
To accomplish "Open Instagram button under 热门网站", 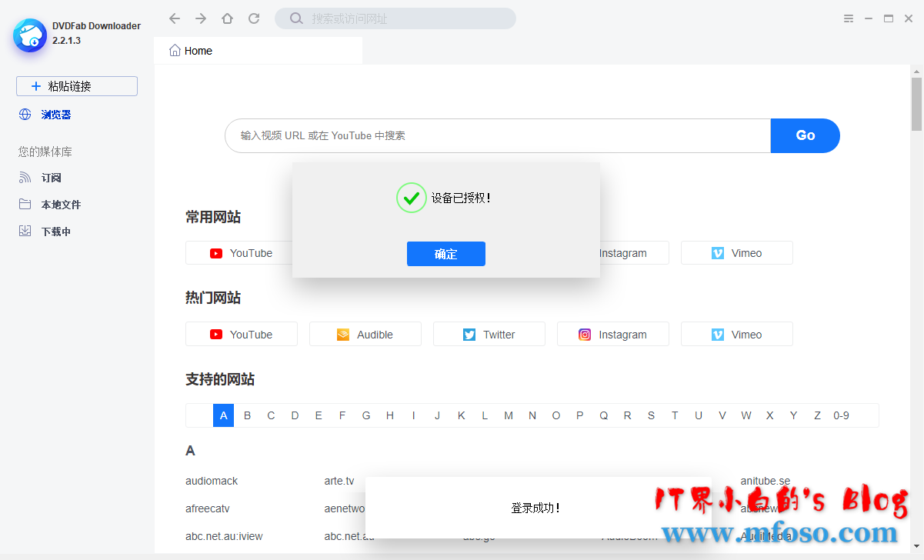I will coord(613,335).
